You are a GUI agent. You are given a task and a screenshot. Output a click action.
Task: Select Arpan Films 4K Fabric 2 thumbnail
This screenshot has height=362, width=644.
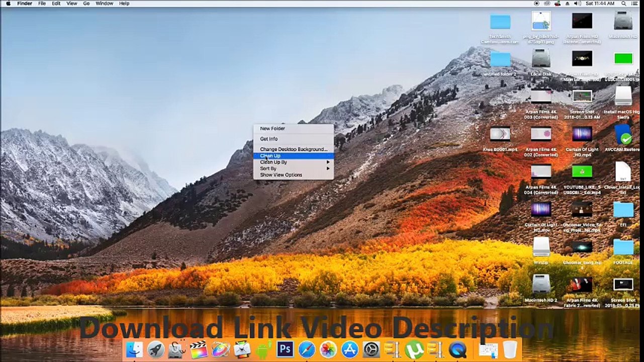pyautogui.click(x=582, y=285)
